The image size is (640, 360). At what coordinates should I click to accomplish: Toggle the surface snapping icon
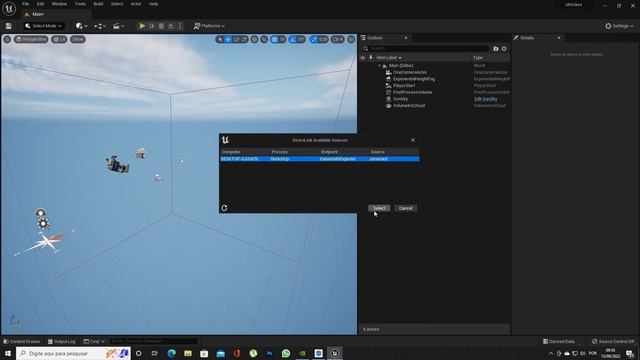tap(264, 39)
